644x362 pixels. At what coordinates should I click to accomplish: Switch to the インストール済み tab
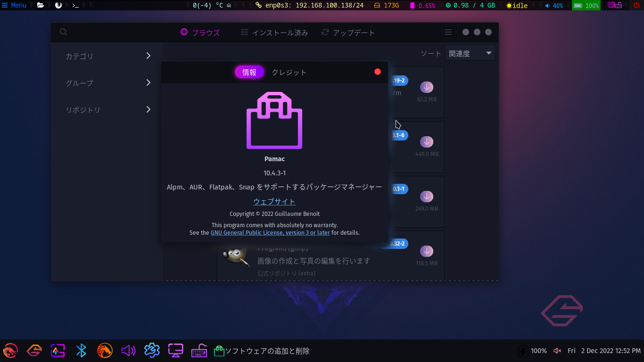click(274, 33)
